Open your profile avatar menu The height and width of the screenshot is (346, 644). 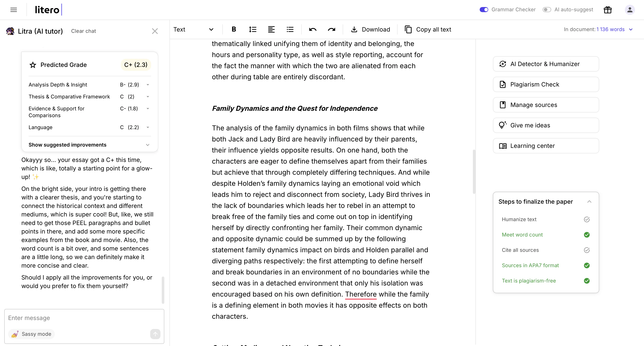pos(630,10)
